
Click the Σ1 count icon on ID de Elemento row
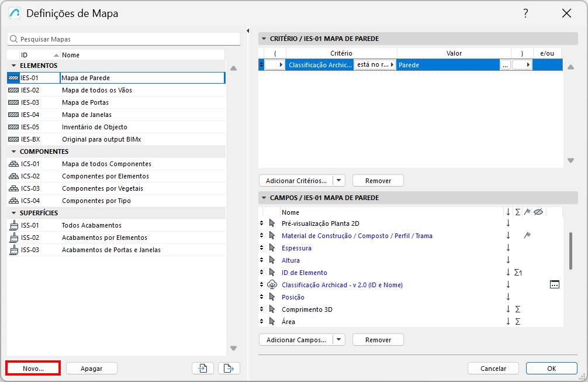(518, 273)
